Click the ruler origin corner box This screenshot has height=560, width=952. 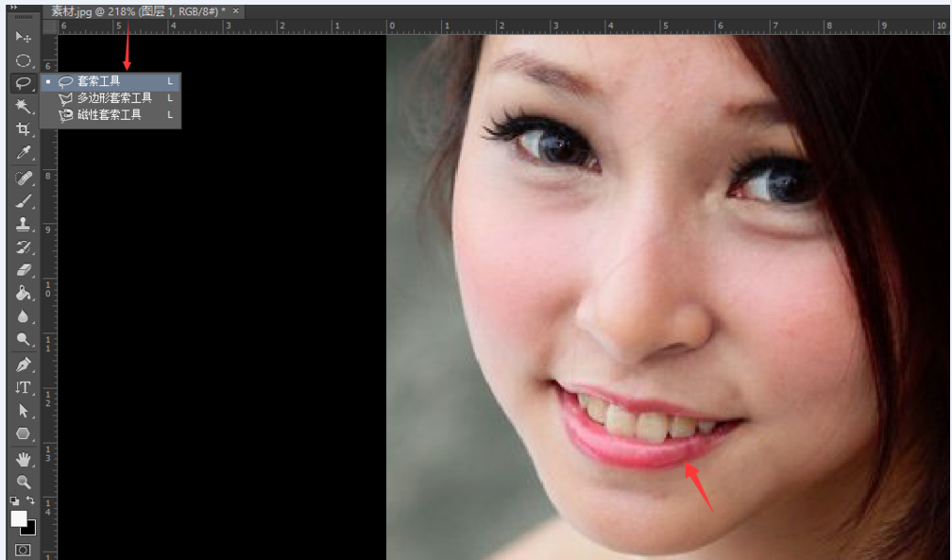[x=50, y=26]
